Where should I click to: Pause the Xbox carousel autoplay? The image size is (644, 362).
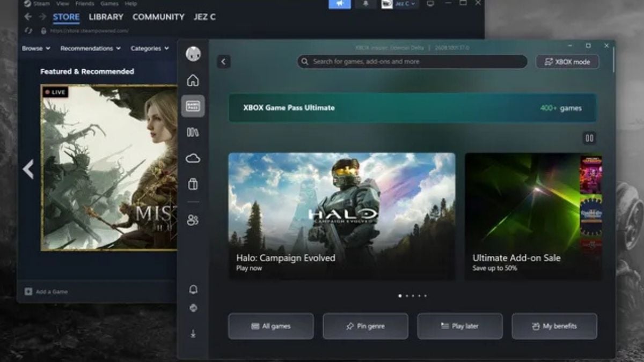(x=589, y=138)
